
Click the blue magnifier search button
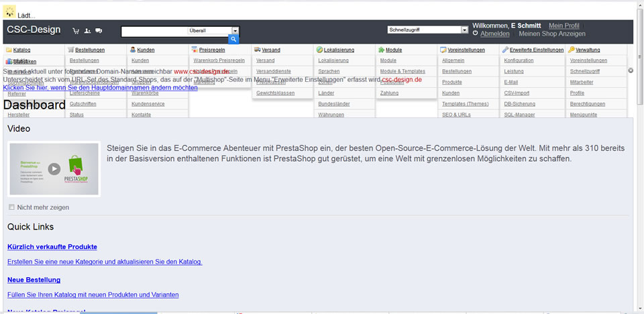233,40
